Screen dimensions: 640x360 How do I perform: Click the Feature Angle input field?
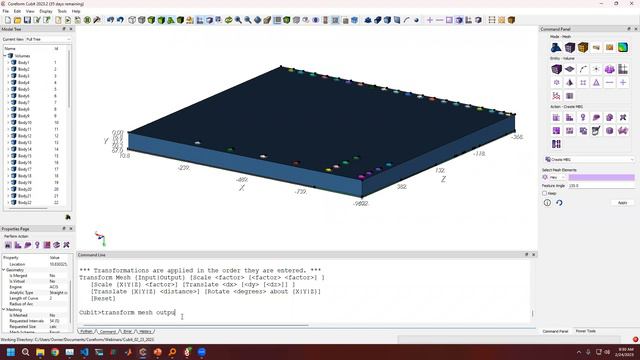coord(602,186)
